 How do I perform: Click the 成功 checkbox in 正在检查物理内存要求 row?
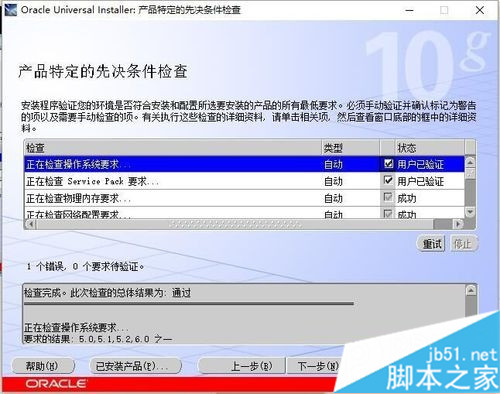pos(388,197)
